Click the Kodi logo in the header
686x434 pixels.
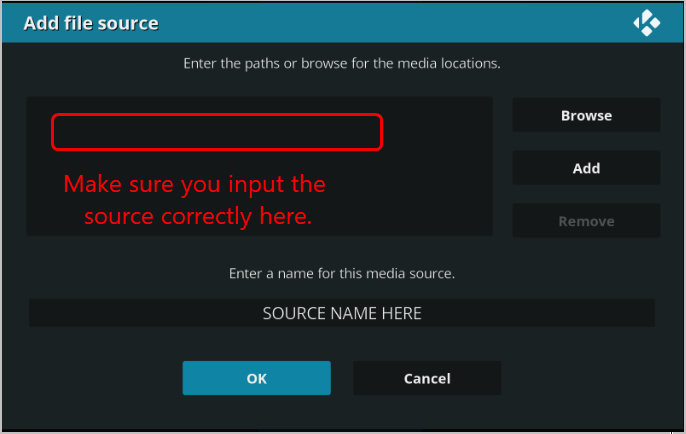coord(647,23)
